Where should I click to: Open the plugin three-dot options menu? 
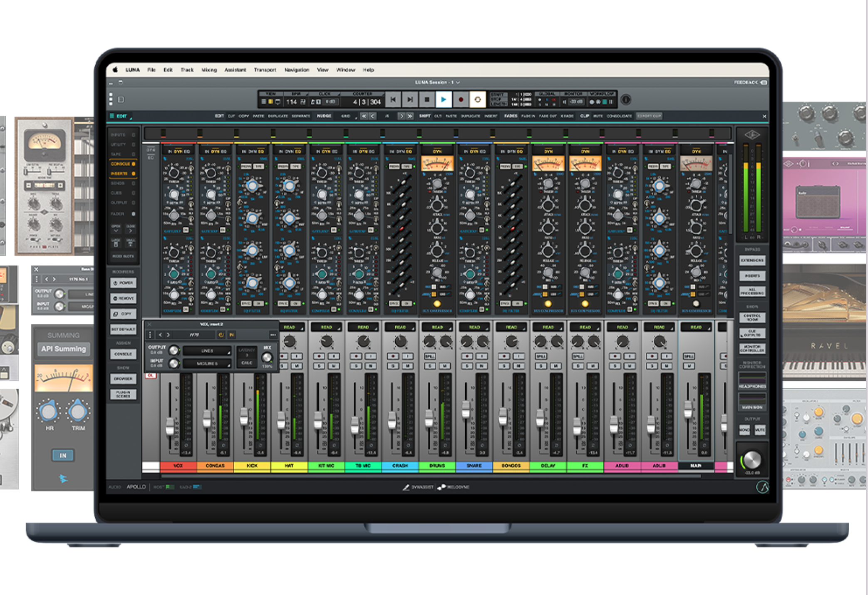point(273,335)
